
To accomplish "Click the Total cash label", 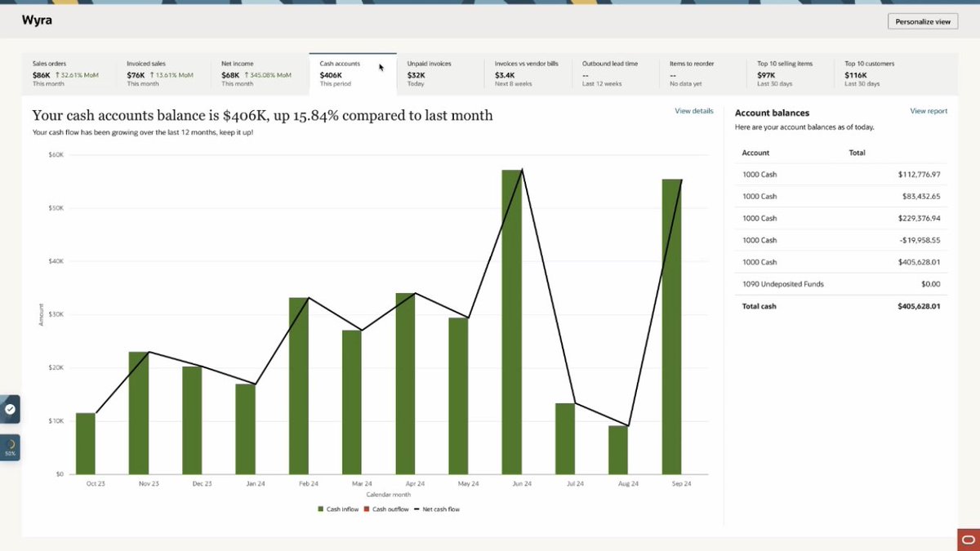I will coord(759,306).
